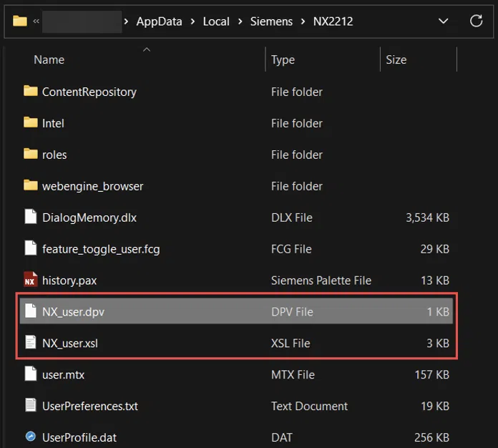Click NX2212 breadcrumb in address bar
The width and height of the screenshot is (498, 448).
click(x=333, y=21)
